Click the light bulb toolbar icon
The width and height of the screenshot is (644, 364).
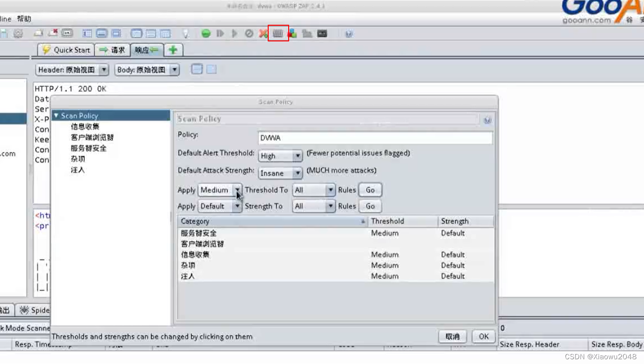click(x=186, y=34)
